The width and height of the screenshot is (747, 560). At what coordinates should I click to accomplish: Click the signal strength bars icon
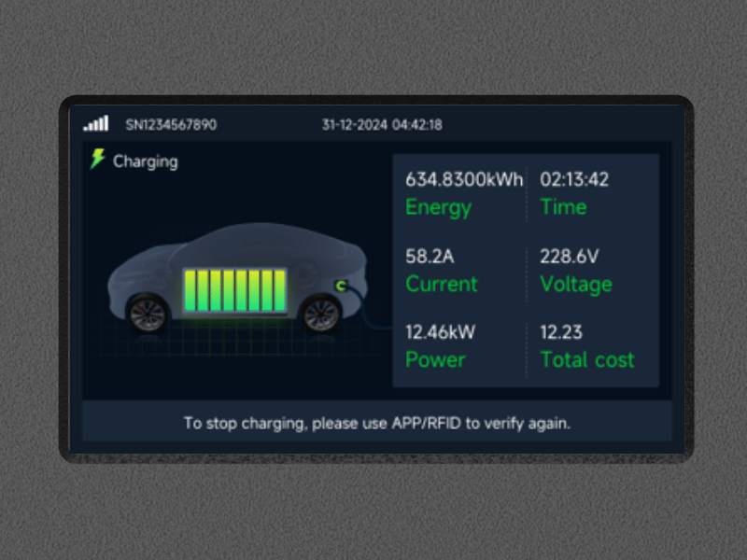click(96, 123)
